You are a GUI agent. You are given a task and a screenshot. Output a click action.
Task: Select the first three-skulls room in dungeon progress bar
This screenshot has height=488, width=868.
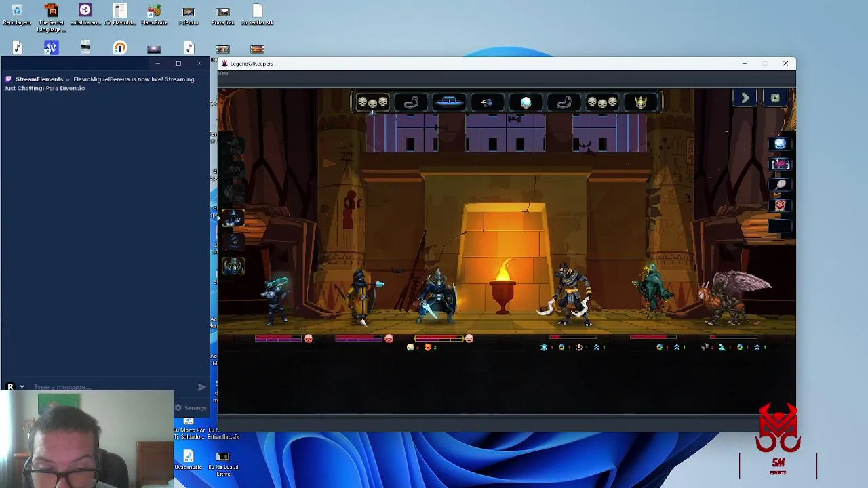click(x=372, y=102)
